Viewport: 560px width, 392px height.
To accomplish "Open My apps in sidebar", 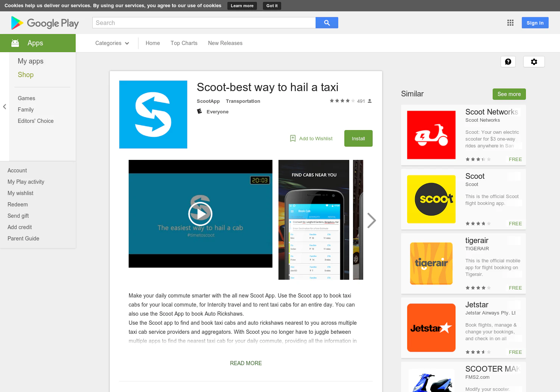I will 31,61.
